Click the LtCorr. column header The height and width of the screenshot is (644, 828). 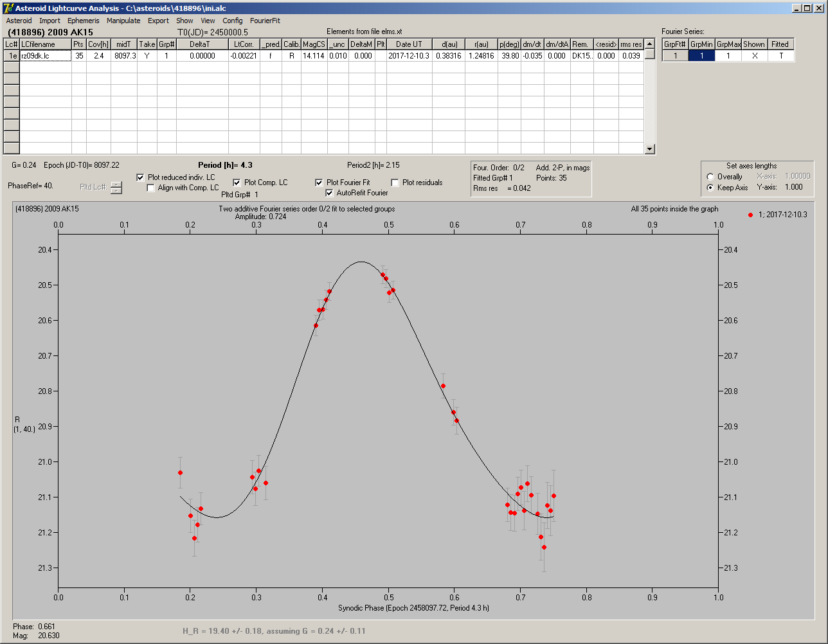coord(244,44)
